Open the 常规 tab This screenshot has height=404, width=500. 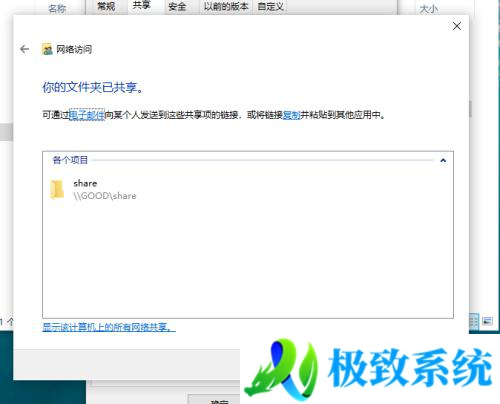pyautogui.click(x=106, y=6)
